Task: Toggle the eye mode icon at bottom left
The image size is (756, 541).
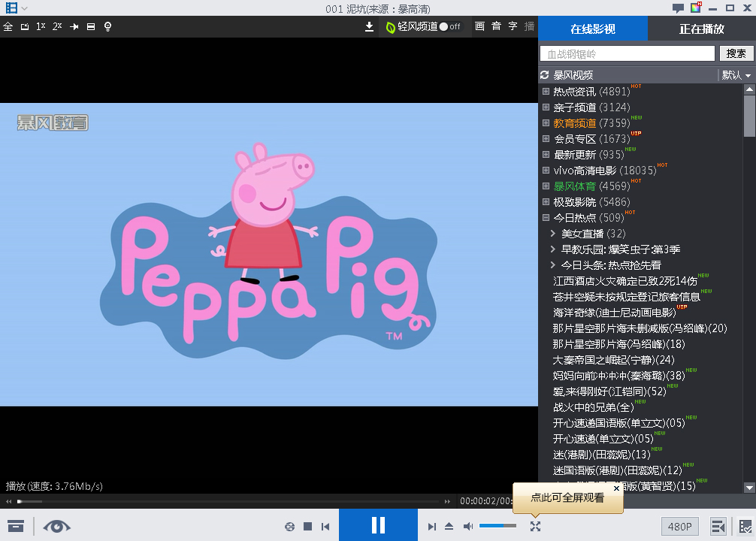Action: (56, 527)
